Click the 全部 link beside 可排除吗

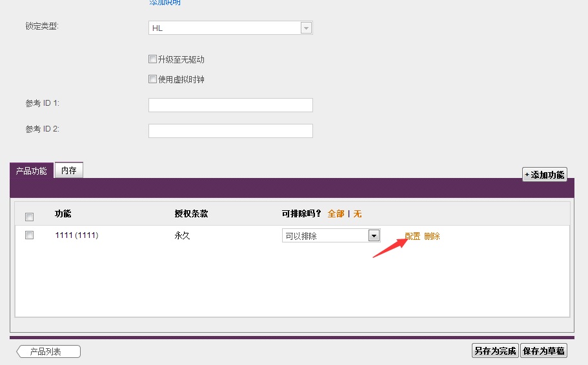click(336, 214)
